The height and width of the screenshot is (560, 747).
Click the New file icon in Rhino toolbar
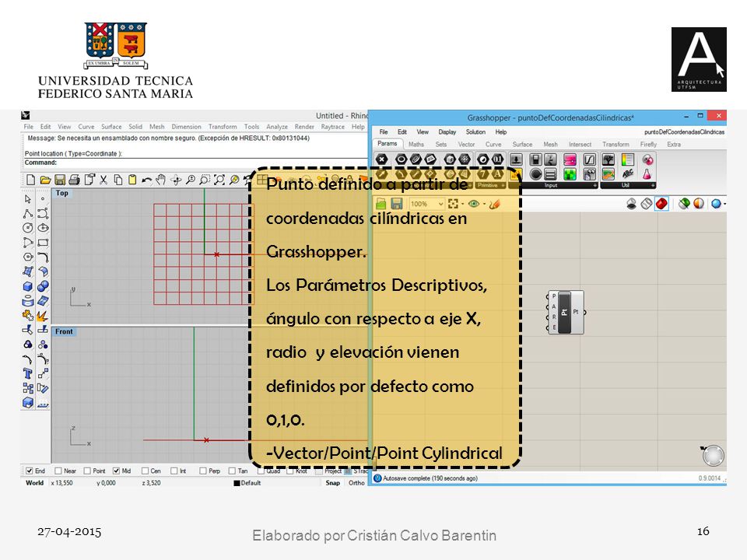[30, 180]
